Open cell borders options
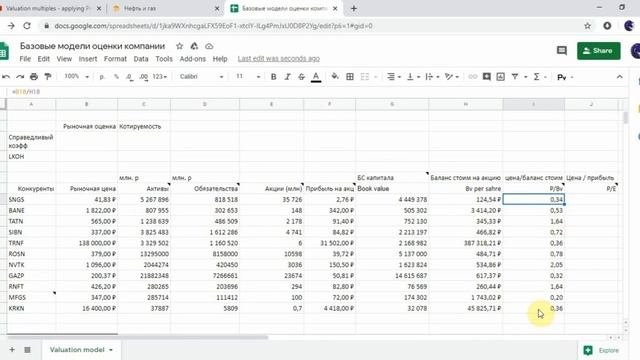Image resolution: width=640 pixels, height=360 pixels. (350, 77)
